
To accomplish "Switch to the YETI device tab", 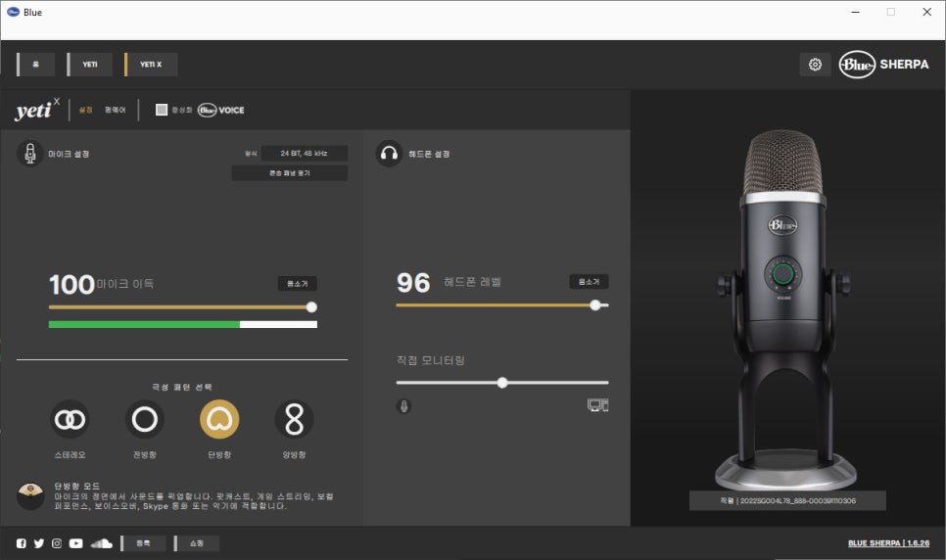I will point(89,65).
